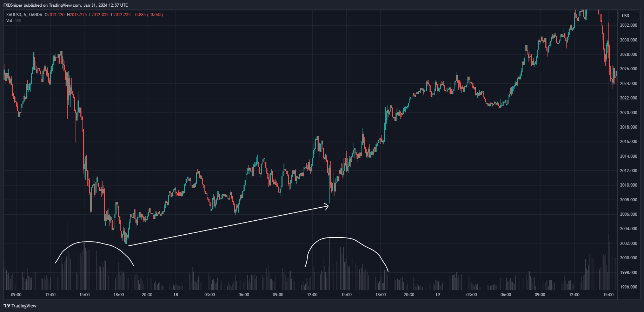The image size is (644, 312).
Task: Click the Vol indicator label
Action: pyautogui.click(x=9, y=21)
